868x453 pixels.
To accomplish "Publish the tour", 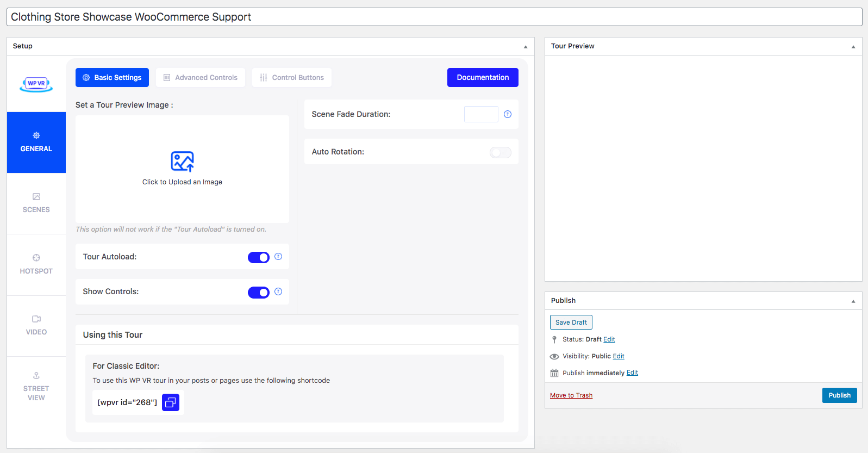I will pos(840,395).
